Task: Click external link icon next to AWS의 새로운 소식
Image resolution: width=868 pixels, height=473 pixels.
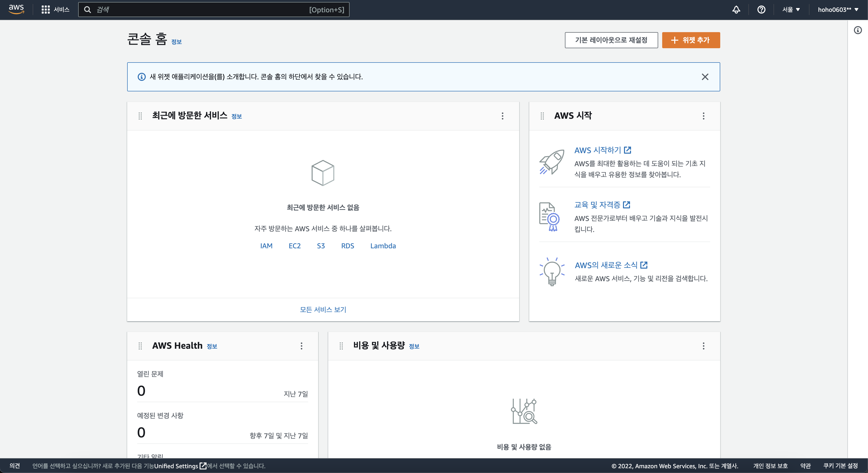Action: click(644, 265)
